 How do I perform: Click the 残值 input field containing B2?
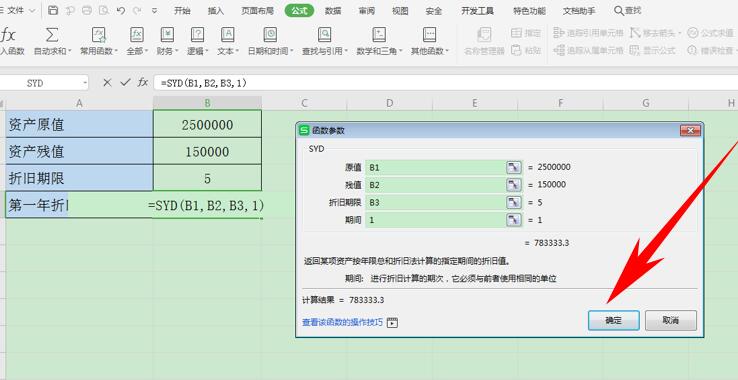pos(436,185)
